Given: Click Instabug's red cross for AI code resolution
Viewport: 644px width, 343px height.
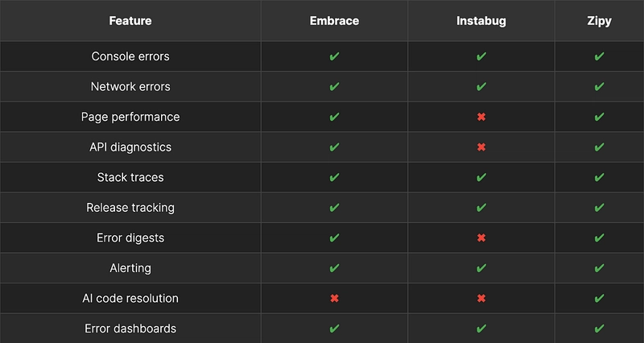Looking at the screenshot, I should 481,299.
